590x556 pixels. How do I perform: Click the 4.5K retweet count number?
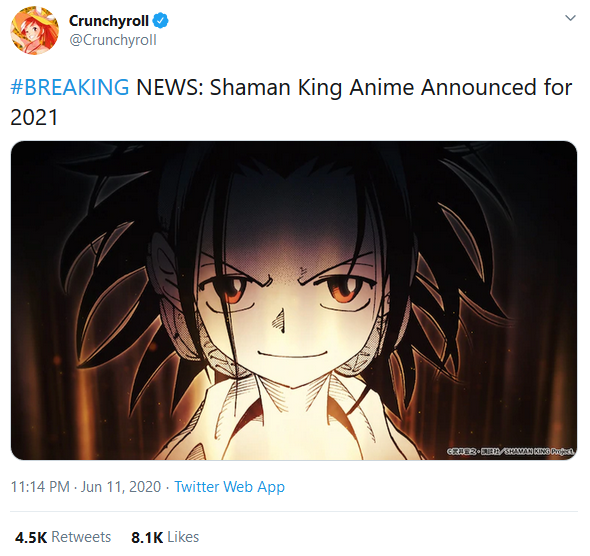[x=31, y=537]
